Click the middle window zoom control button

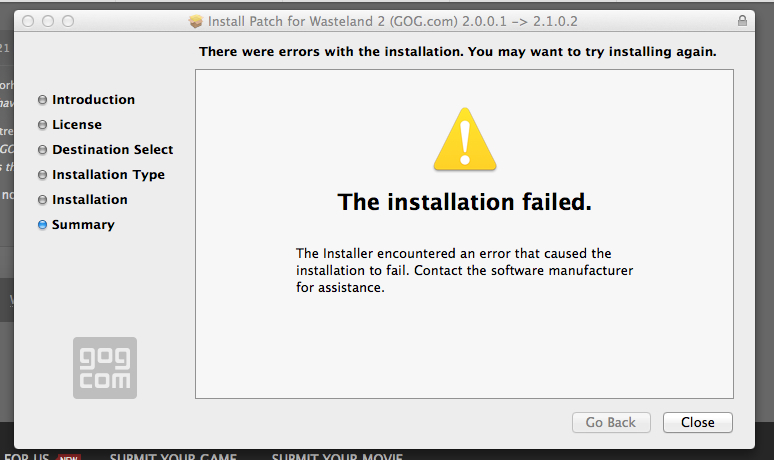tap(48, 21)
